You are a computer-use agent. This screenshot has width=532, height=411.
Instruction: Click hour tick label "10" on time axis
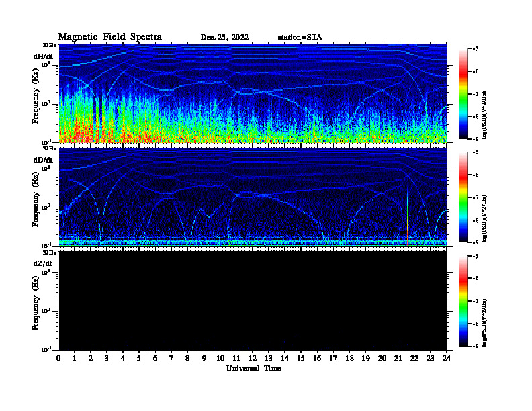(x=220, y=359)
